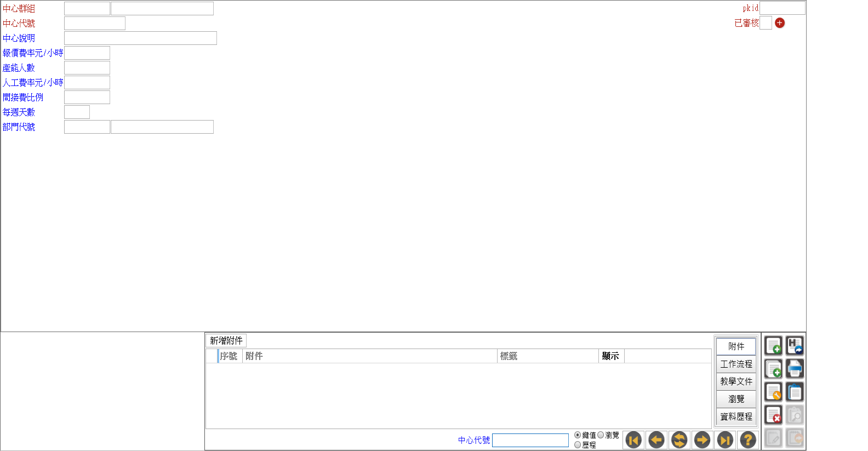868x451 pixels.
Task: Jump to the first record
Action: coord(633,440)
